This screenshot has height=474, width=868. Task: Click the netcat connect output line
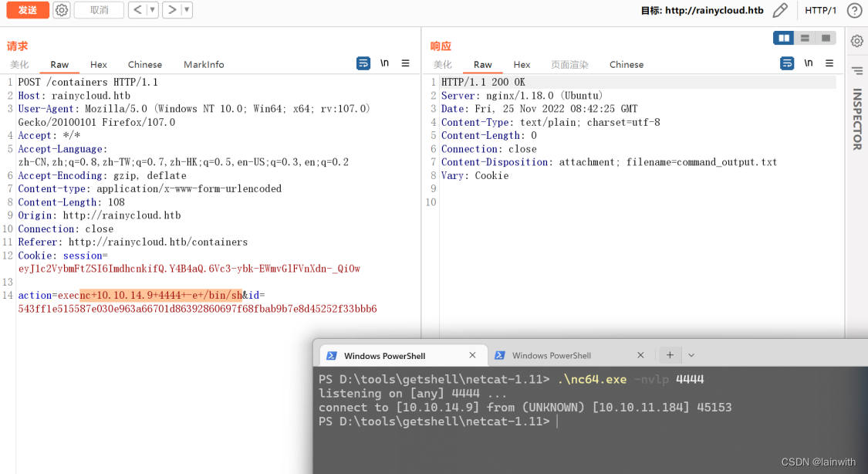[x=525, y=408]
